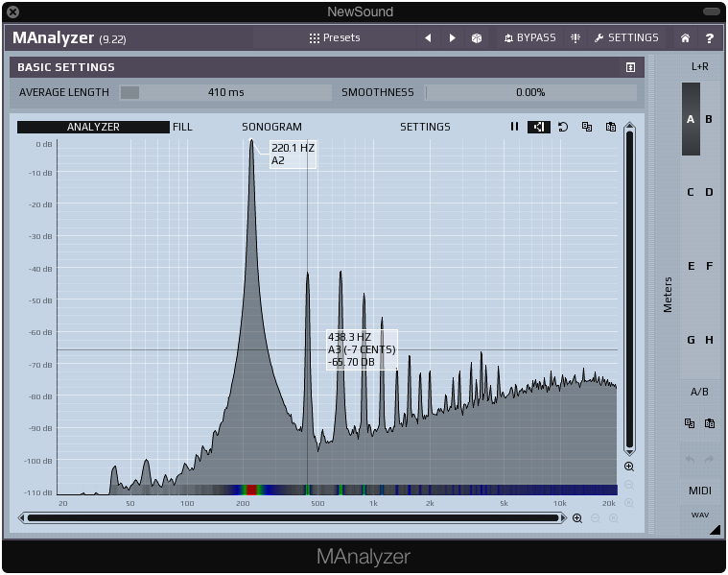Click the up arrow of the vertical scrollbar
Image resolution: width=728 pixels, height=575 pixels.
click(629, 126)
